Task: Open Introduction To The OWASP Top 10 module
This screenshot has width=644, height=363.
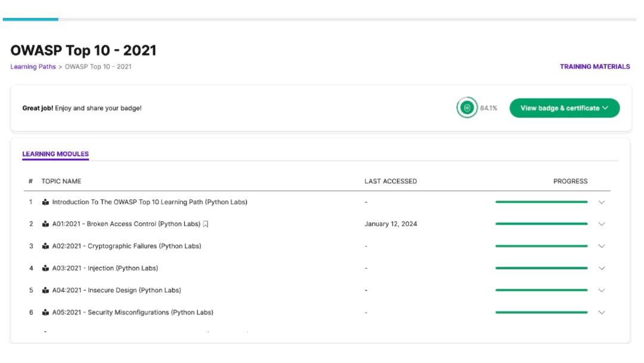Action: (150, 202)
